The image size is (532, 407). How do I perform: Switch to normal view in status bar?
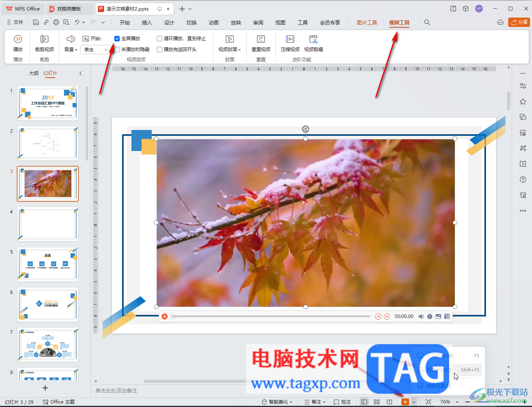pyautogui.click(x=364, y=402)
